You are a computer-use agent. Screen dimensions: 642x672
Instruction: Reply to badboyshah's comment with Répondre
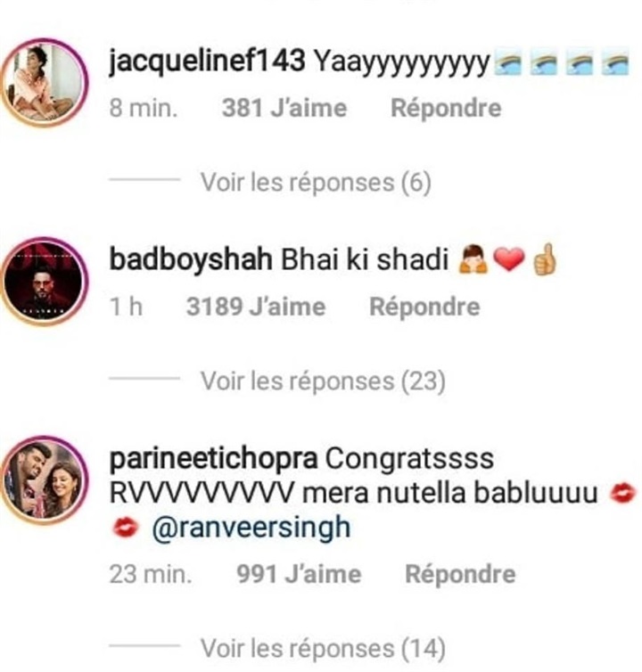tap(424, 307)
